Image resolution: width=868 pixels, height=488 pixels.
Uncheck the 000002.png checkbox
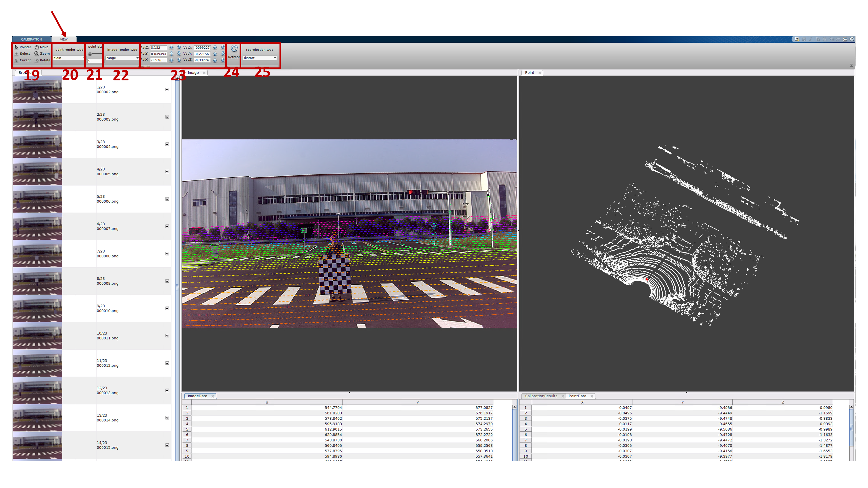coord(167,90)
